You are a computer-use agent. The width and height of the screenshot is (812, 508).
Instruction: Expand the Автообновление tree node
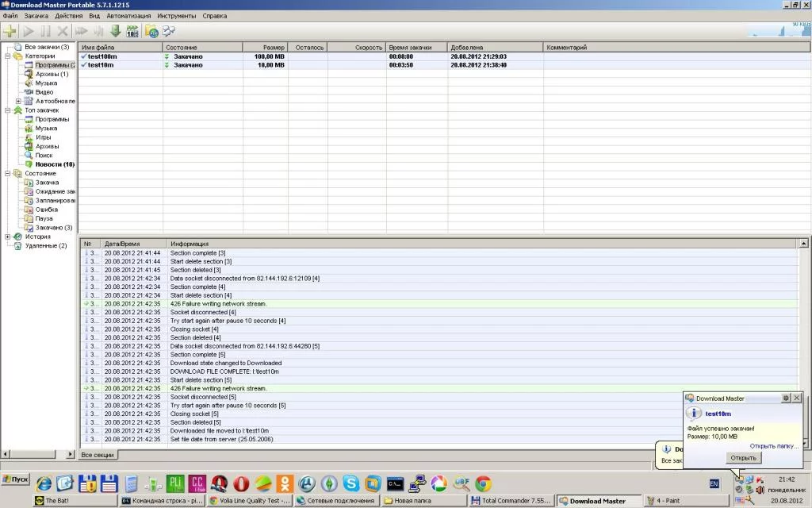[18, 102]
